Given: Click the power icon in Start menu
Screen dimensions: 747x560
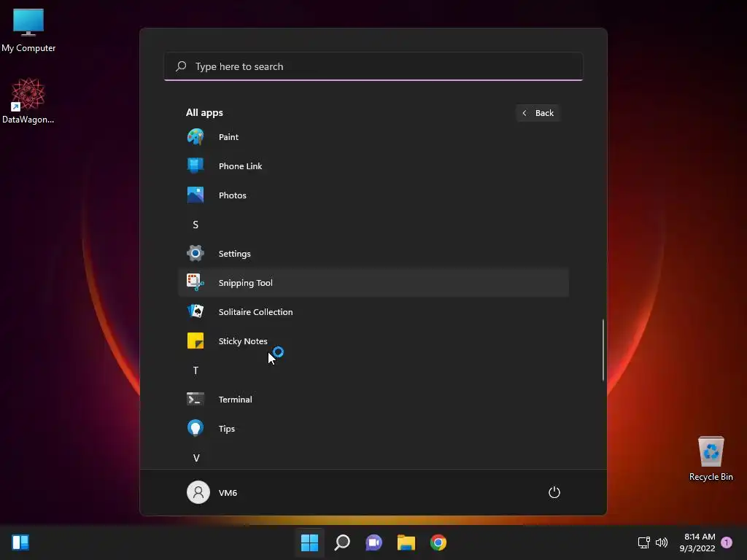Looking at the screenshot, I should [x=554, y=492].
